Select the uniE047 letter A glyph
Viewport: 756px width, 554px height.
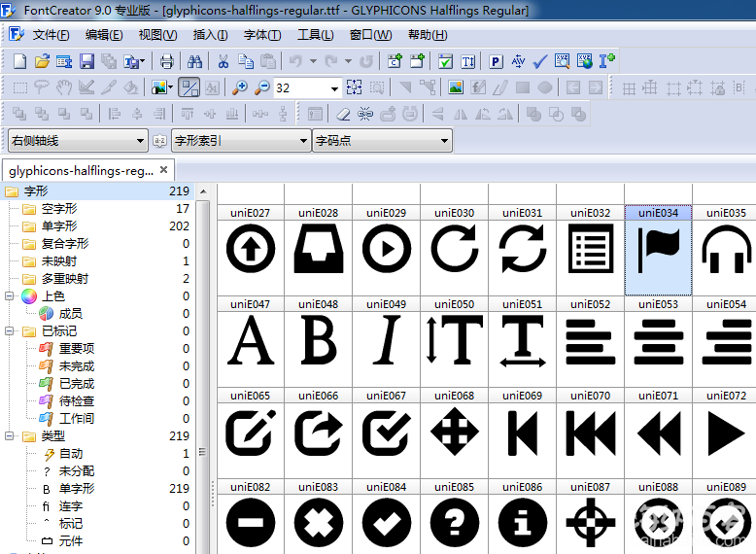[x=251, y=342]
